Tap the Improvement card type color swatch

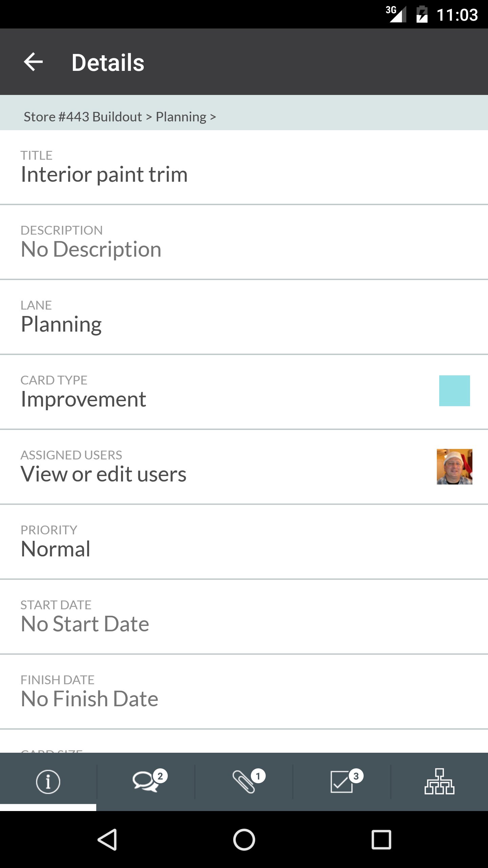(454, 391)
